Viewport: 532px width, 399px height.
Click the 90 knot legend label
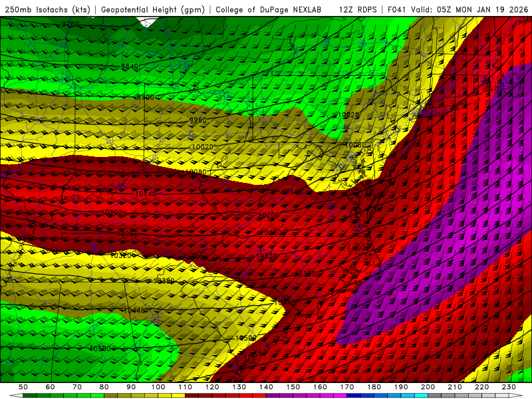tap(131, 387)
